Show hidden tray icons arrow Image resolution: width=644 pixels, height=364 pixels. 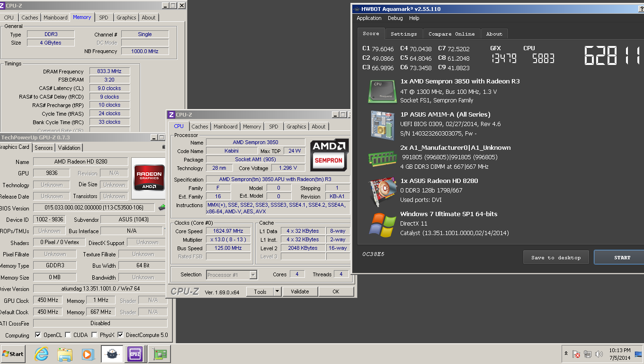pyautogui.click(x=566, y=354)
